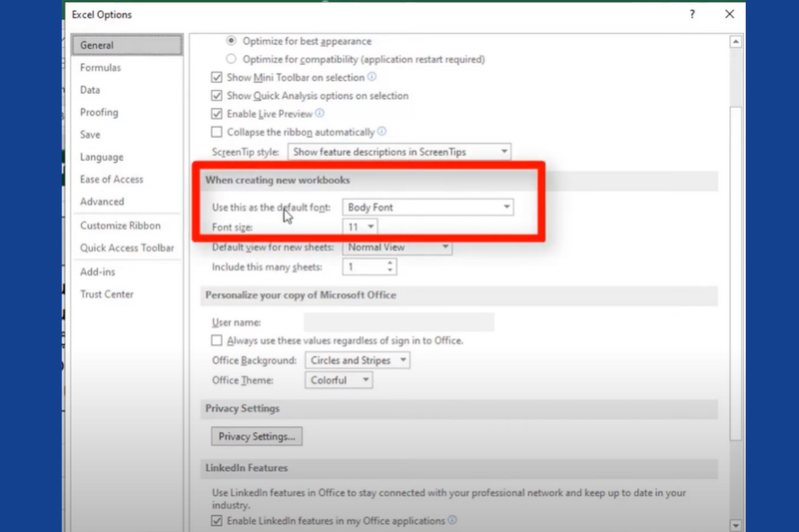Toggle Show Quick Analysis options on selection
Image resolution: width=799 pixels, height=532 pixels.
pyautogui.click(x=217, y=96)
